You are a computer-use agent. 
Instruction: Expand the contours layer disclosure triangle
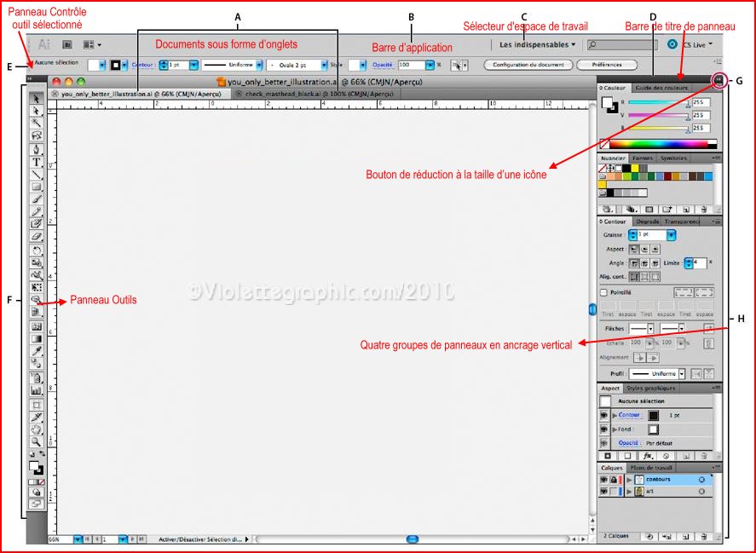point(630,480)
